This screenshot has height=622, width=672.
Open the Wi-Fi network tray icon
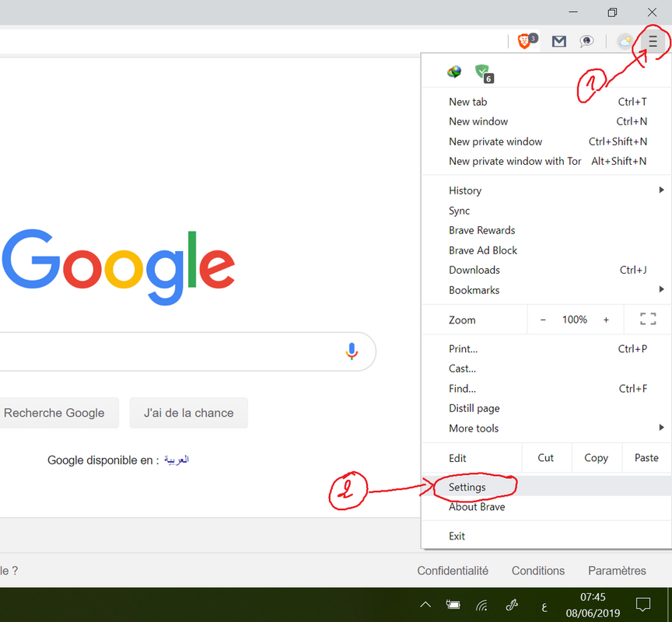481,605
